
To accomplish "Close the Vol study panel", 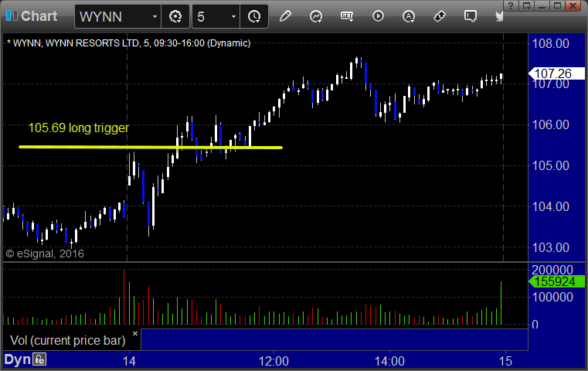I will [135, 333].
